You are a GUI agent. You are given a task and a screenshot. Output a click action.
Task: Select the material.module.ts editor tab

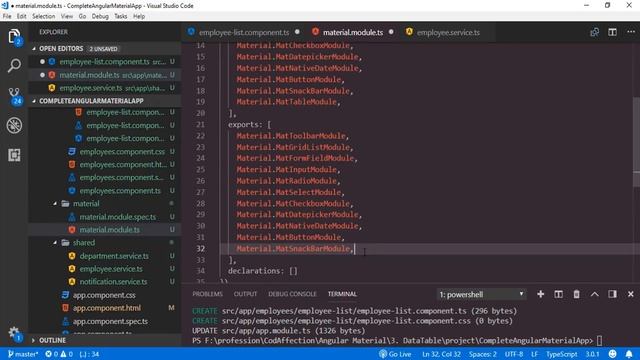point(352,32)
